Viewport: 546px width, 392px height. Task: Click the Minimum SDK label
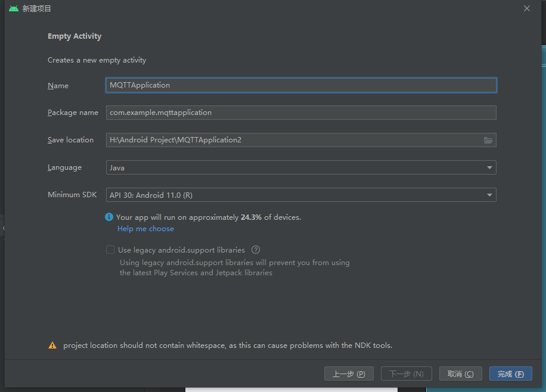click(72, 195)
